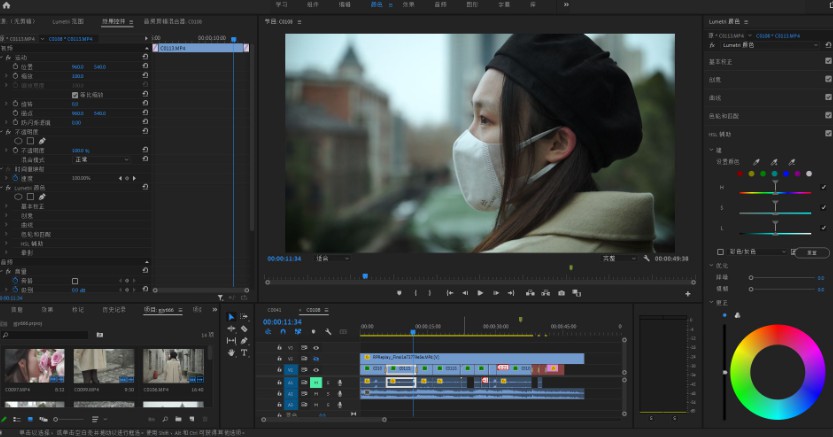Step back one frame in program monitor

pyautogui.click(x=465, y=293)
